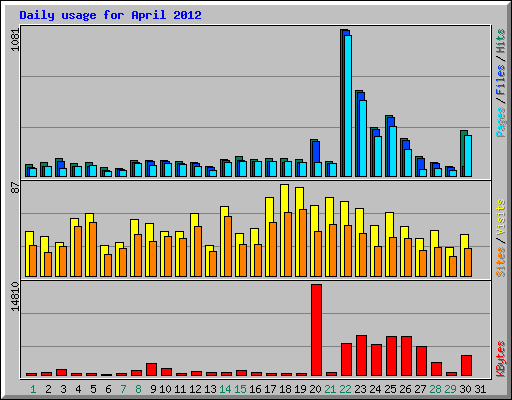Click day 23 on the x-axis
Viewport: 512px width, 400px height.
click(360, 389)
